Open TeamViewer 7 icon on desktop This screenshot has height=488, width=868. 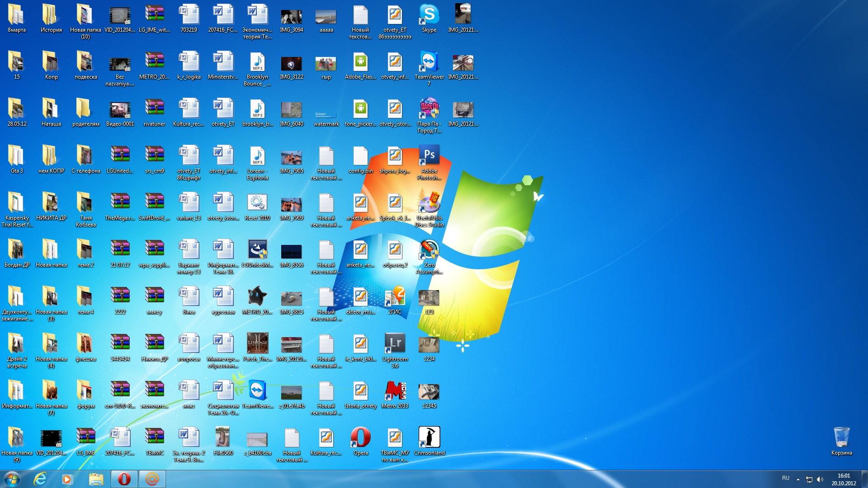[x=428, y=64]
